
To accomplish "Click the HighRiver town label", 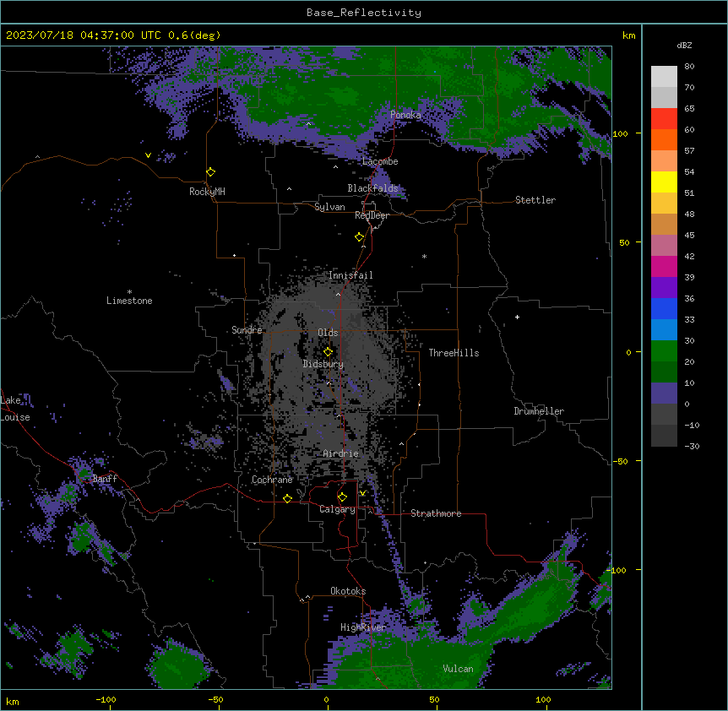I will pyautogui.click(x=363, y=627).
